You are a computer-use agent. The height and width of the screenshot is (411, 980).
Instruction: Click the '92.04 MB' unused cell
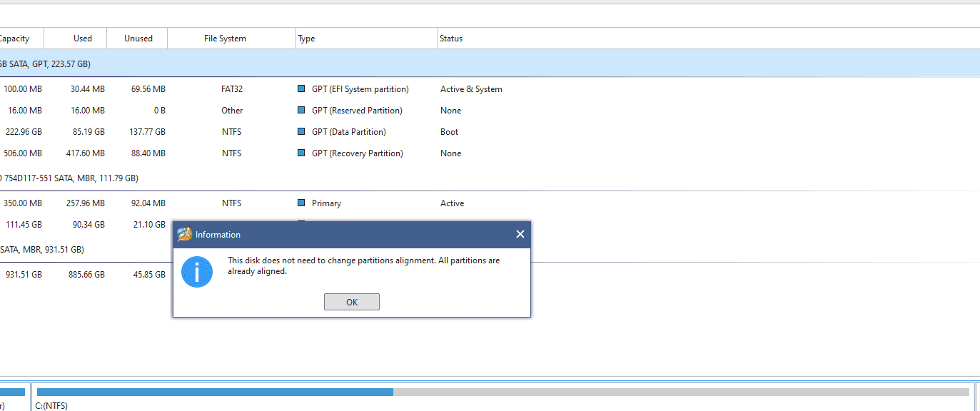[148, 203]
